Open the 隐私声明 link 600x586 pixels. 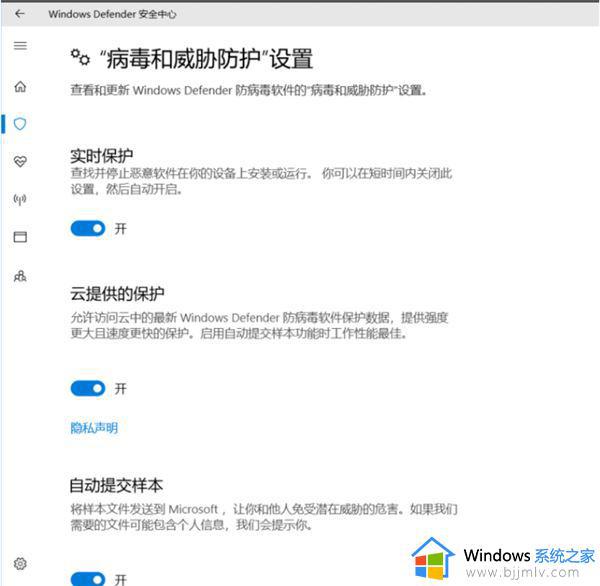pyautogui.click(x=94, y=428)
